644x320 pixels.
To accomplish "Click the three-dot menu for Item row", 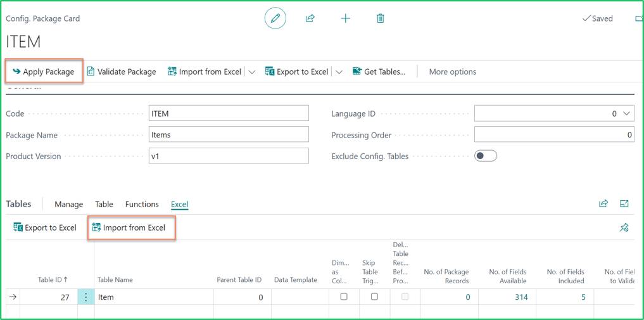I will pyautogui.click(x=86, y=297).
